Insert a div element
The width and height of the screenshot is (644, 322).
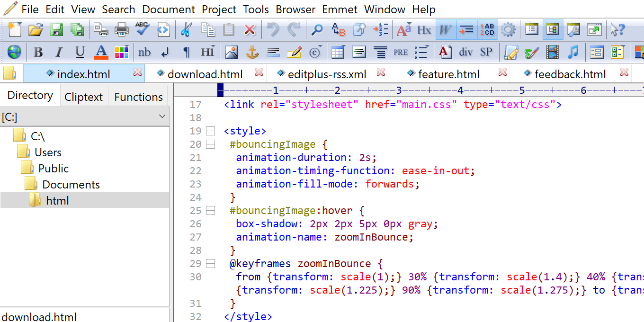tap(467, 52)
